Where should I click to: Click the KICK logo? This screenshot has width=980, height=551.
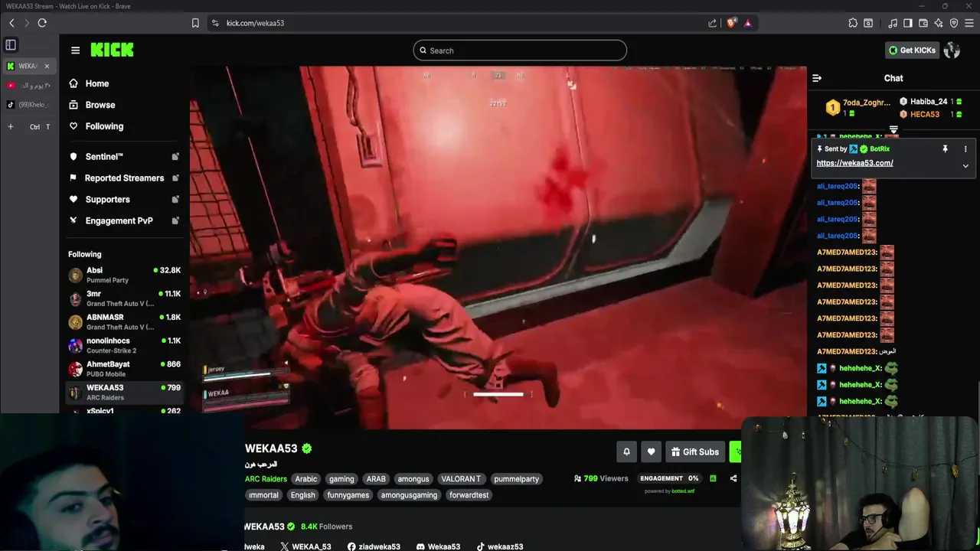pyautogui.click(x=112, y=50)
